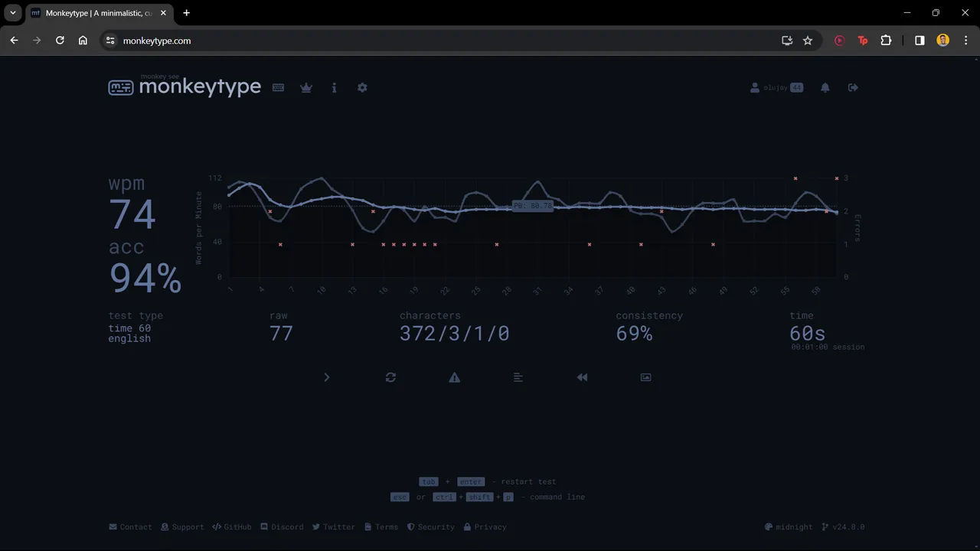Screen dimensions: 980x551
Task: Select the Monkeytype tab
Action: coord(100,13)
